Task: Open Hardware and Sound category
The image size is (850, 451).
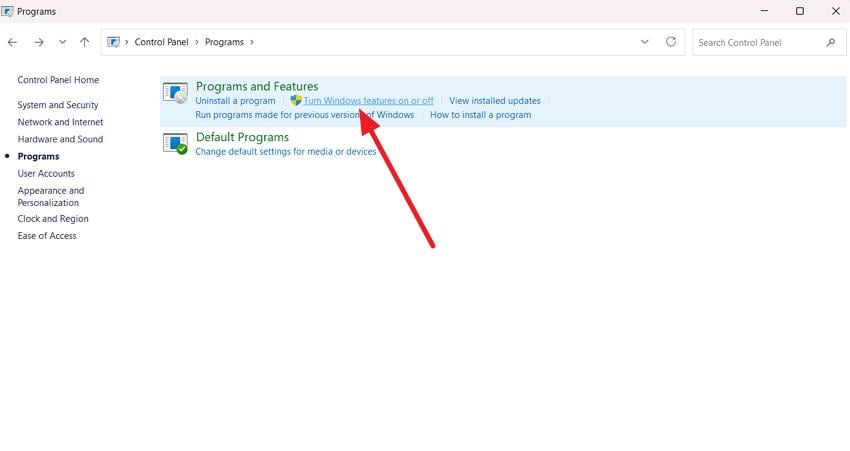Action: [x=60, y=139]
